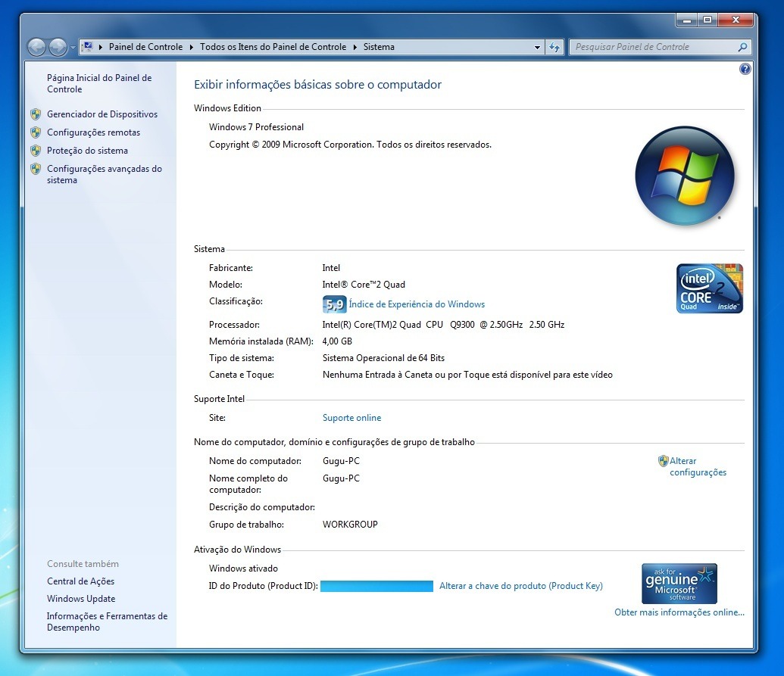Expand arrow before Sistema breadcrumb
Viewport: 784px width, 676px height.
355,47
